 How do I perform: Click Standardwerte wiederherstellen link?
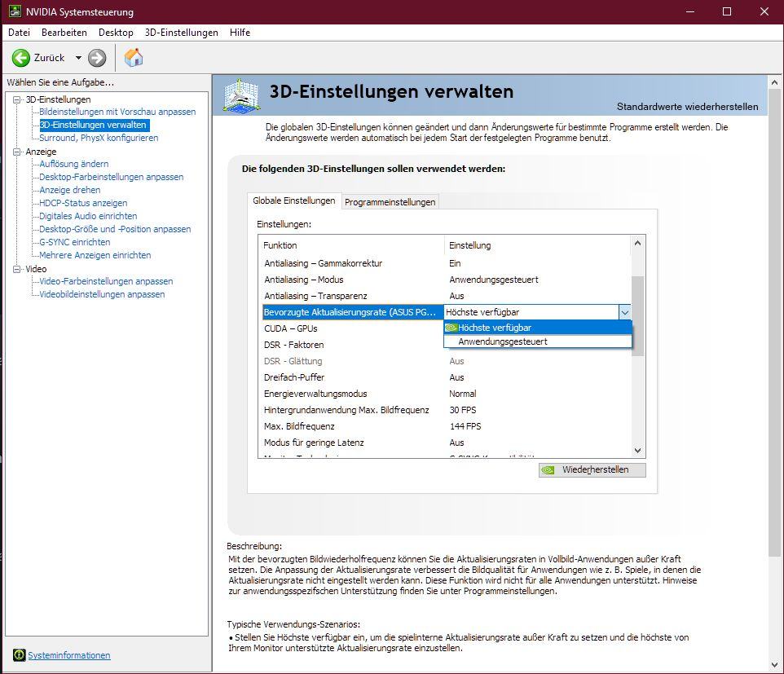(x=687, y=107)
